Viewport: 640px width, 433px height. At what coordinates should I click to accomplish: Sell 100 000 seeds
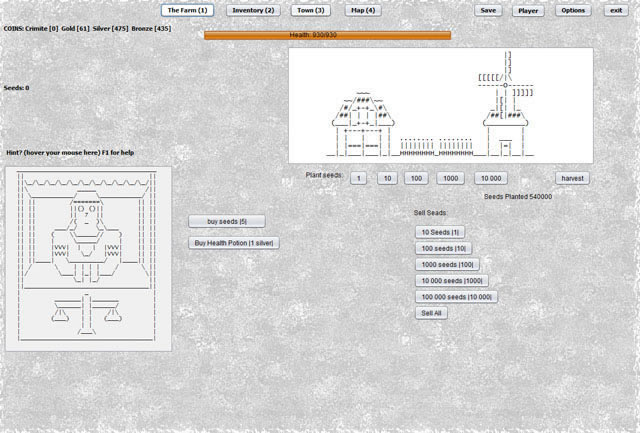(x=456, y=297)
